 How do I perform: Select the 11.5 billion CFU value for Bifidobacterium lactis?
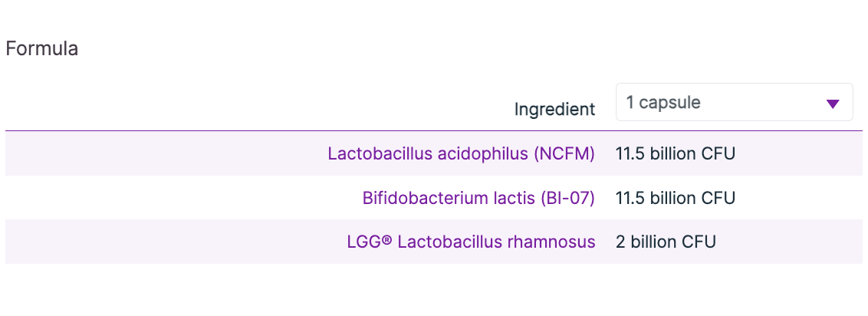675,198
